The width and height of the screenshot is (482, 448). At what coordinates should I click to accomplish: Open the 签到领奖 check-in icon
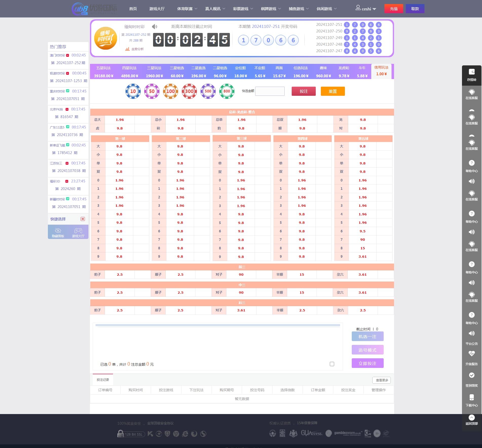tap(471, 376)
